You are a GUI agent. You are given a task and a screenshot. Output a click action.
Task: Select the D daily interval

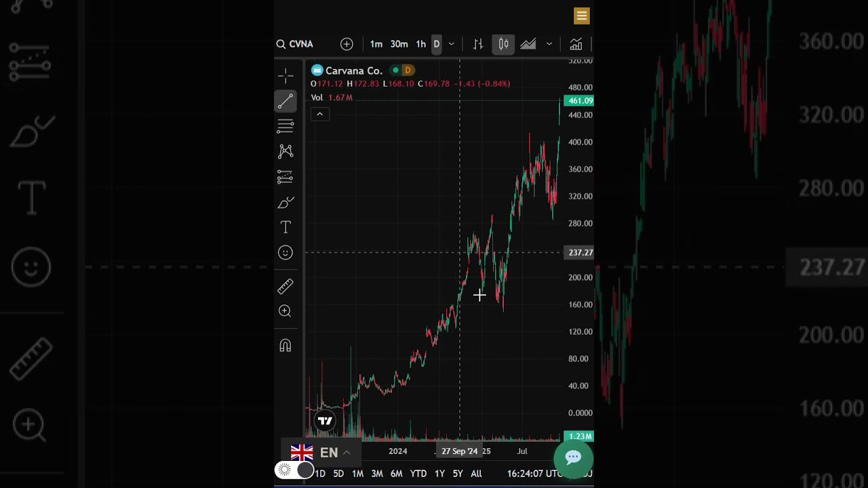436,44
